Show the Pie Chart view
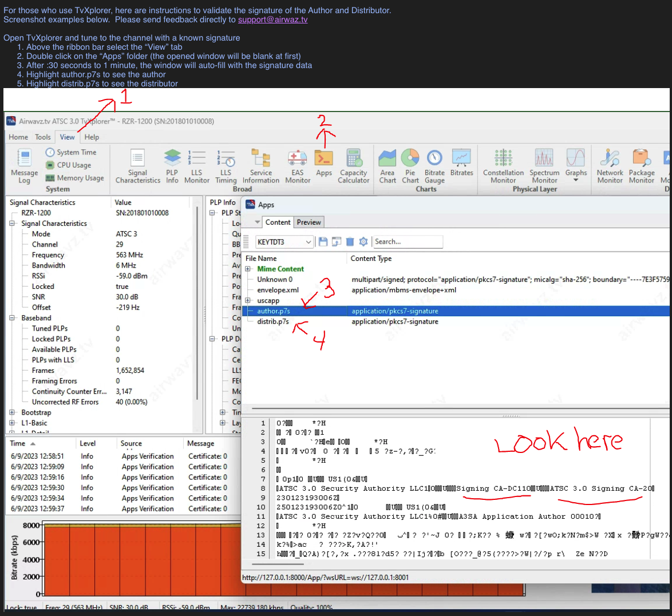This screenshot has width=672, height=616. (x=410, y=166)
